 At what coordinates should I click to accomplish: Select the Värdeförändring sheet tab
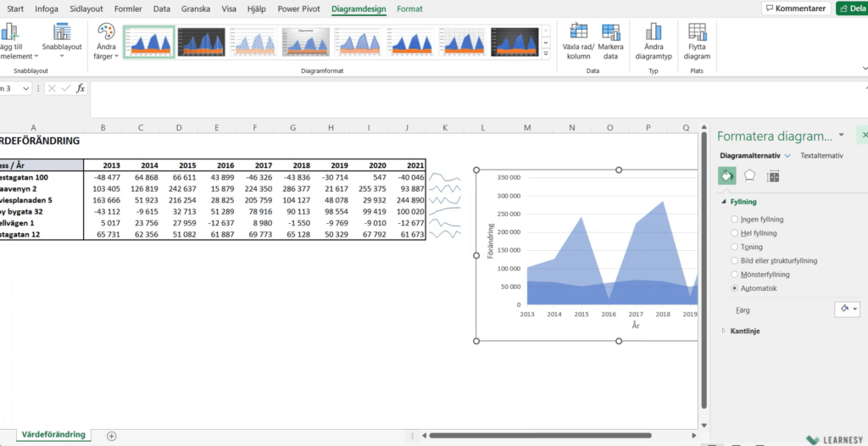point(53,435)
